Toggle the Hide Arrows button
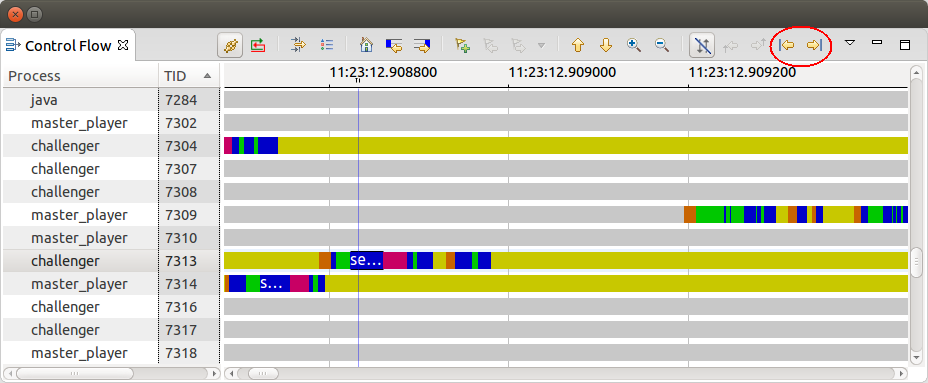The height and width of the screenshot is (383, 928). point(702,45)
